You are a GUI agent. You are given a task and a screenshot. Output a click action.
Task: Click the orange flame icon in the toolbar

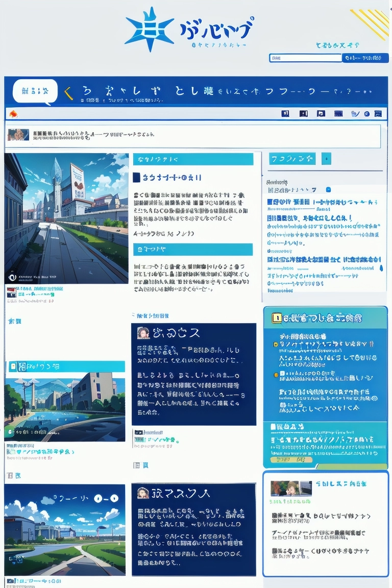click(x=13, y=114)
